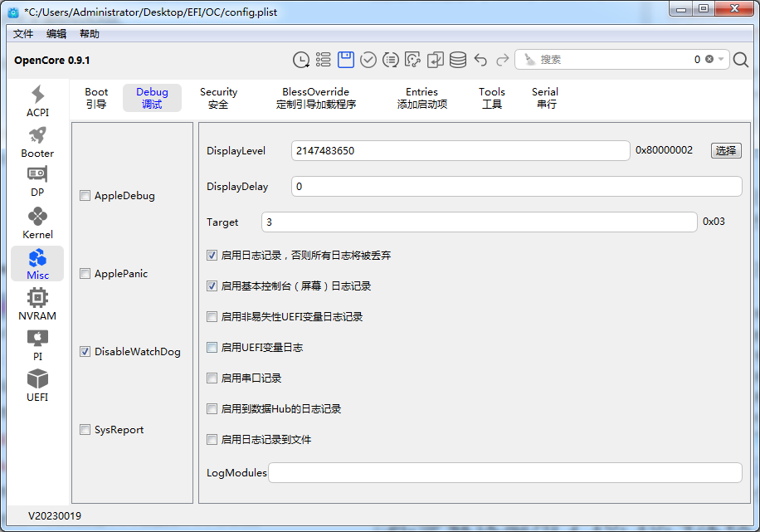
Task: Open the 文件 menu
Action: (x=23, y=34)
